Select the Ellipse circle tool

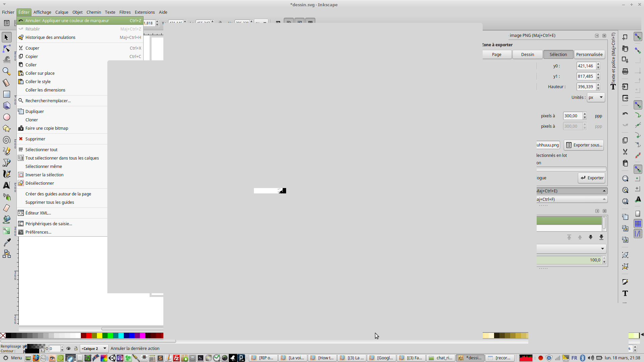[6, 117]
